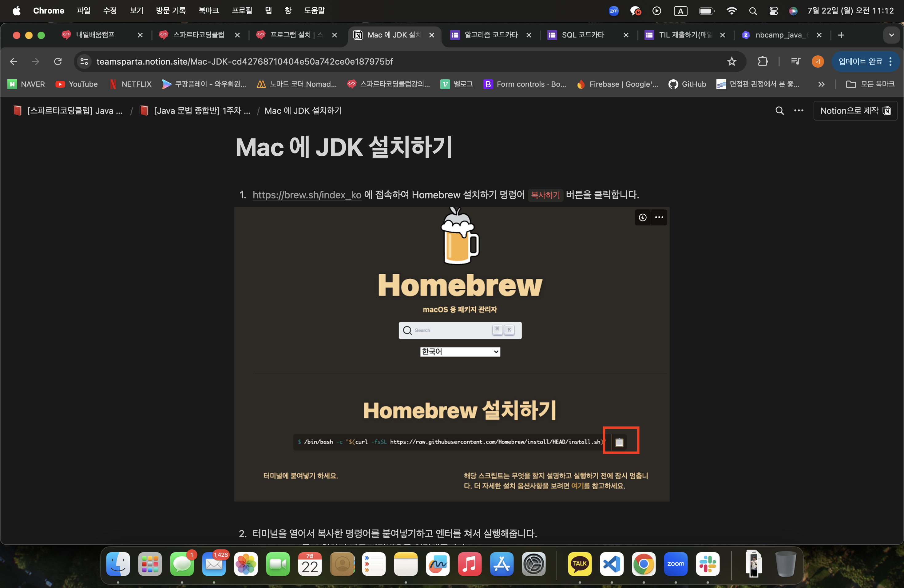Open the NAVER bookmark
The width and height of the screenshot is (904, 588).
(26, 84)
